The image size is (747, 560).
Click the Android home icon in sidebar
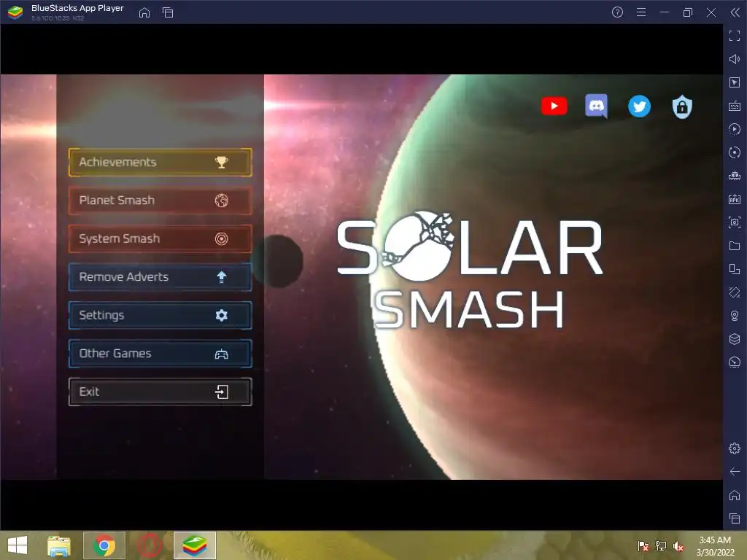click(735, 495)
